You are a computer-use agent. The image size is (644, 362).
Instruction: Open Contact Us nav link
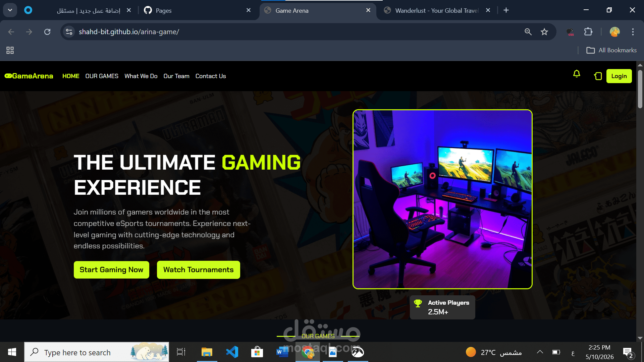point(211,76)
